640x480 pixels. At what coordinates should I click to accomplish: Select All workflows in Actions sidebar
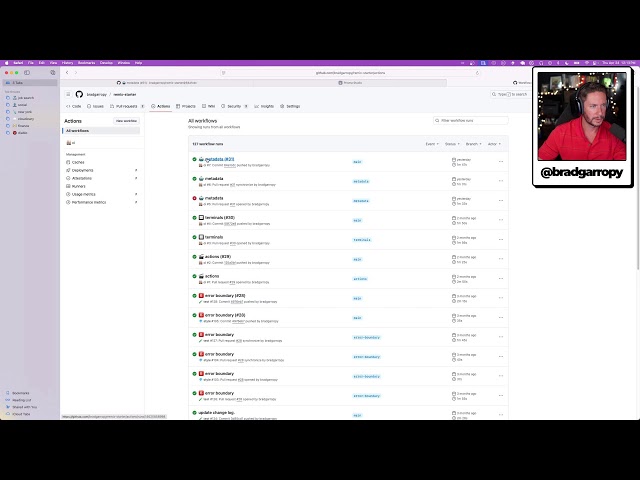pos(101,131)
